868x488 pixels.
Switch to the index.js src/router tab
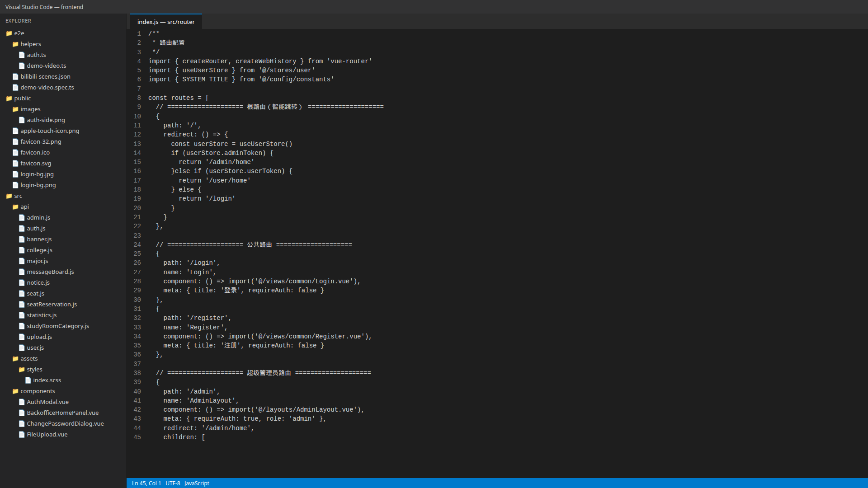tap(166, 22)
